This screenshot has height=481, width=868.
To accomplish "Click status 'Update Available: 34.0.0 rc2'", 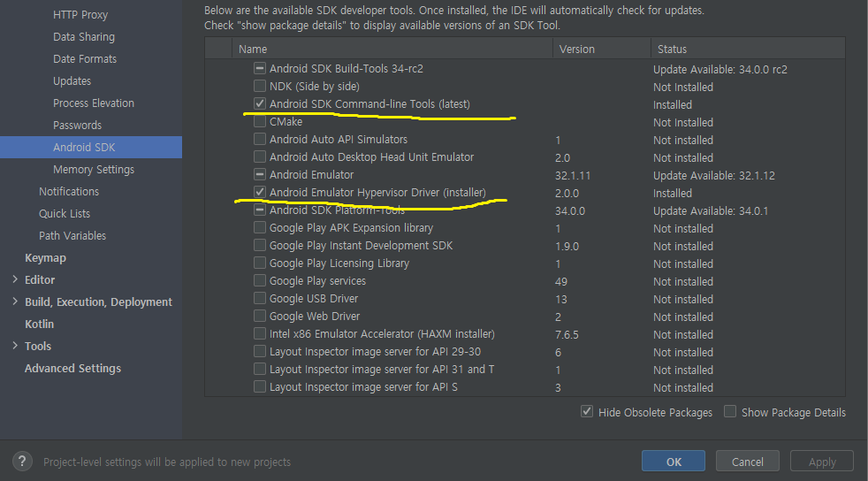I will pos(720,69).
